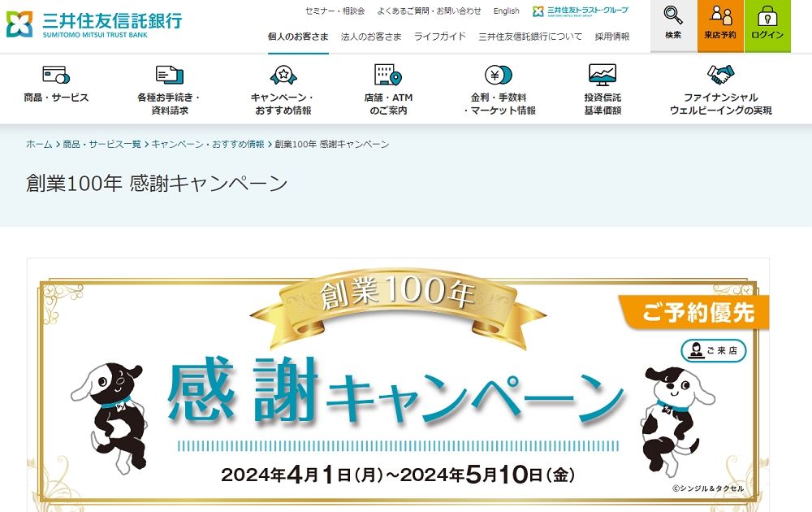This screenshot has height=512, width=812.
Task: Click the 投資信託 基準価額 navigation label
Action: tap(603, 104)
